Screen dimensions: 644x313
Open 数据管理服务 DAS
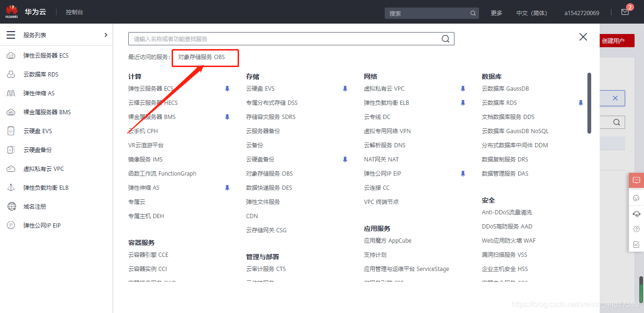click(x=505, y=174)
